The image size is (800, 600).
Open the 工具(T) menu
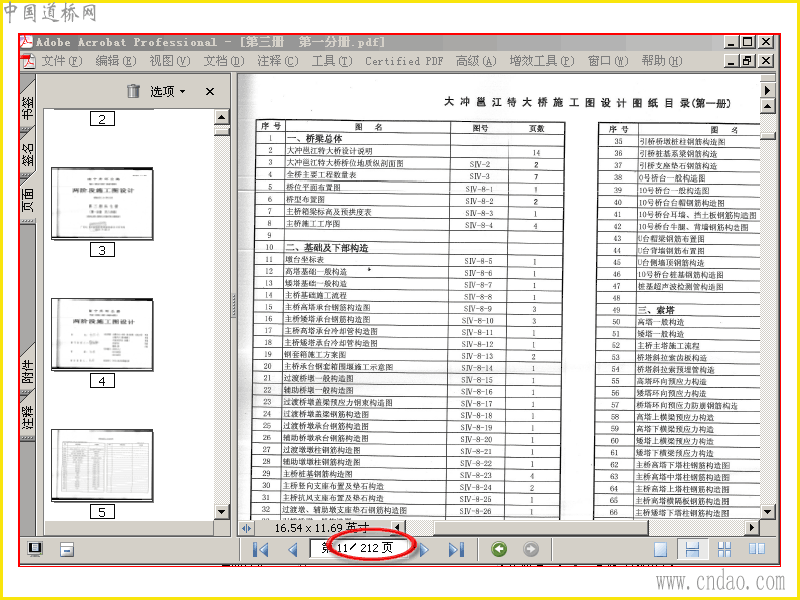pyautogui.click(x=332, y=61)
